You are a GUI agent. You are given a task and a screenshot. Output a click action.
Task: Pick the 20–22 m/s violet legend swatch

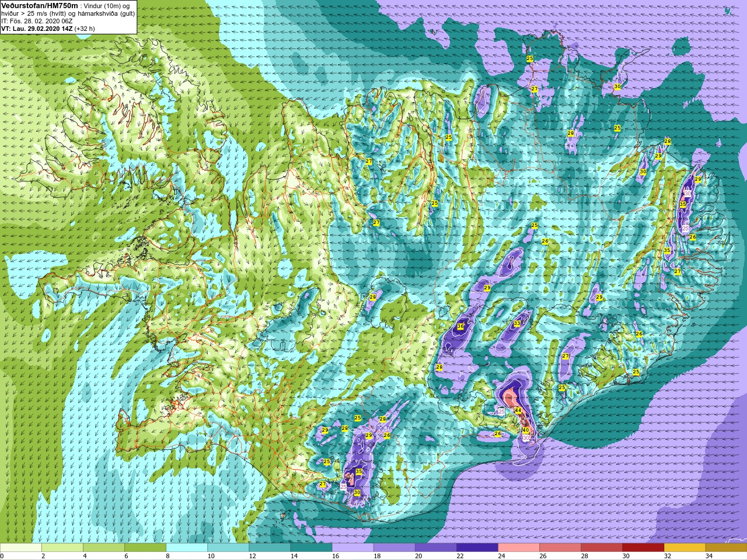tap(435, 548)
